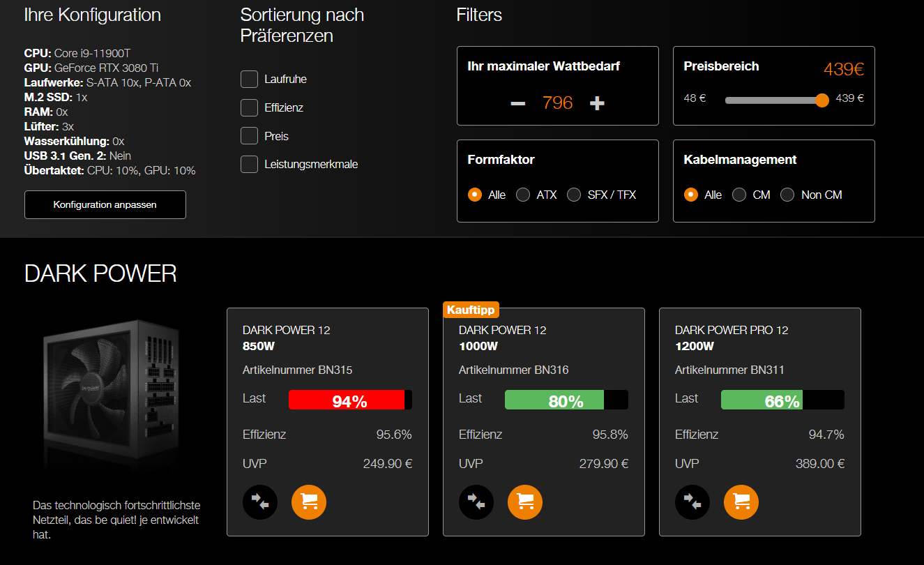Add Dark Power 12 850W to cart
The image size is (924, 565).
tap(309, 502)
